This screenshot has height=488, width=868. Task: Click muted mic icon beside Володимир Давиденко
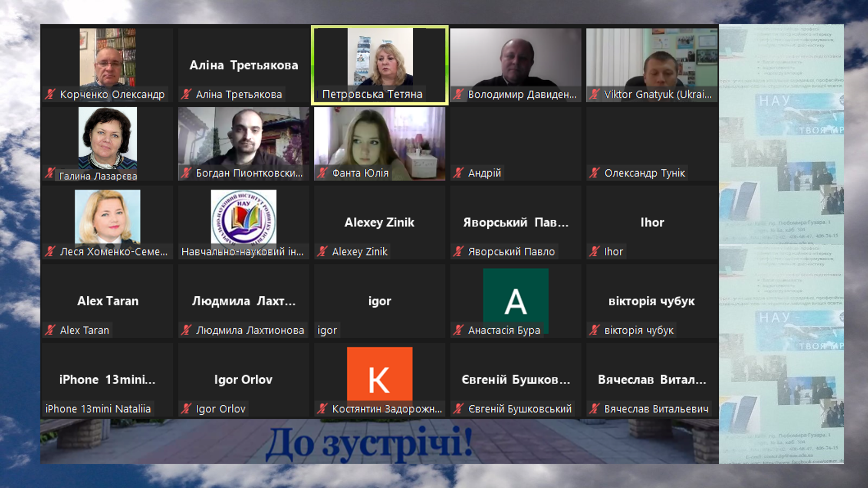tap(458, 94)
